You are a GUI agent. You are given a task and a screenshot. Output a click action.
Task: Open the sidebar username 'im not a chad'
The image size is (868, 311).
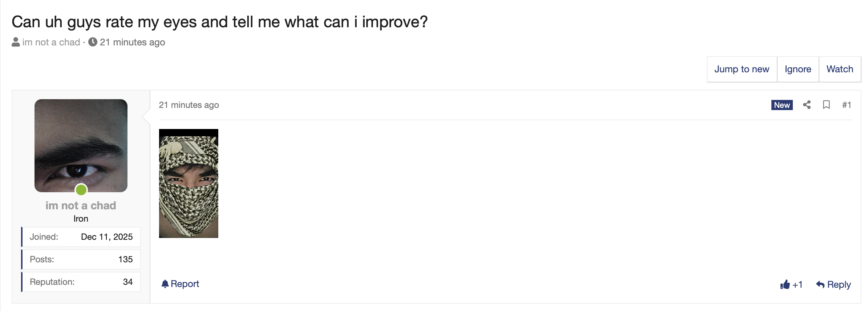pos(81,205)
